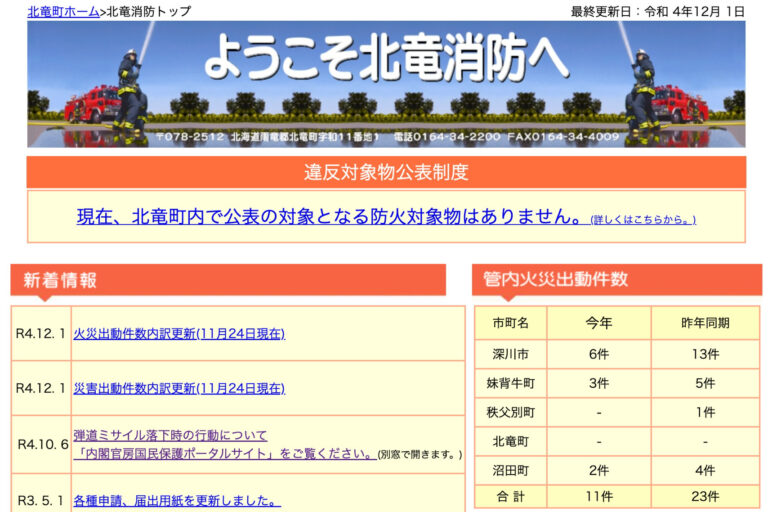Viewport: 768px width, 512px height.
Task: Open the 弾道ミサイル落下時の行動について link
Action: click(170, 435)
